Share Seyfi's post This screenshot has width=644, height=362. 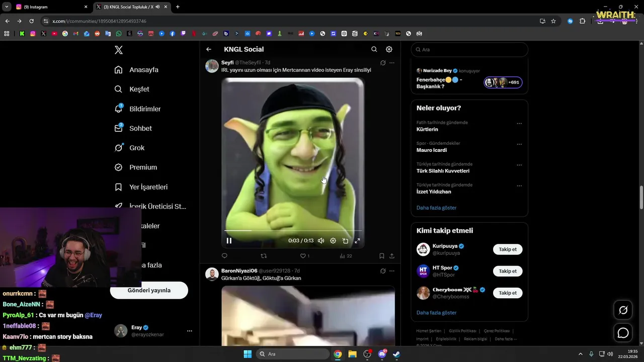click(392, 256)
